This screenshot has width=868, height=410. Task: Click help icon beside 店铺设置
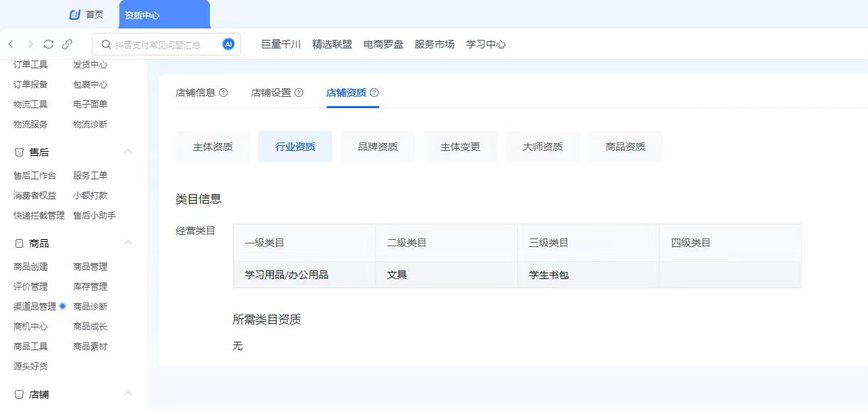pos(299,93)
